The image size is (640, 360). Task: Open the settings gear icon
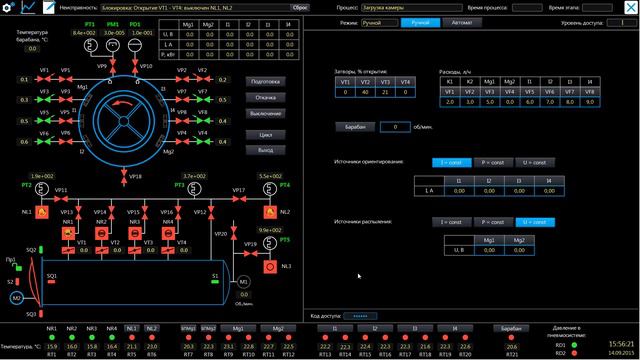(8, 7)
